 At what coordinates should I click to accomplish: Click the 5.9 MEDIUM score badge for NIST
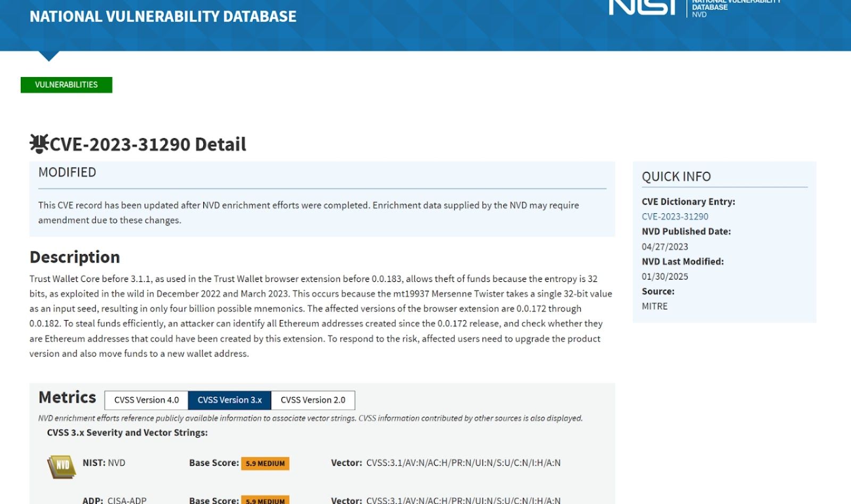(x=265, y=463)
